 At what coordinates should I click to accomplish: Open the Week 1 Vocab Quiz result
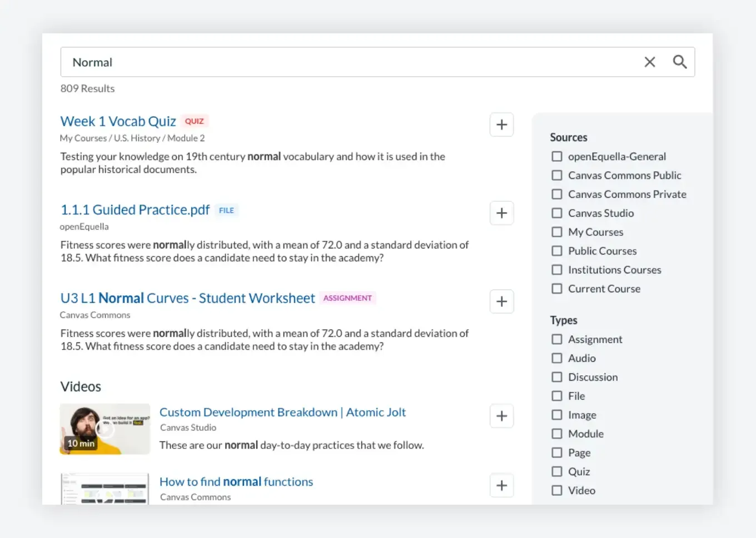point(118,121)
